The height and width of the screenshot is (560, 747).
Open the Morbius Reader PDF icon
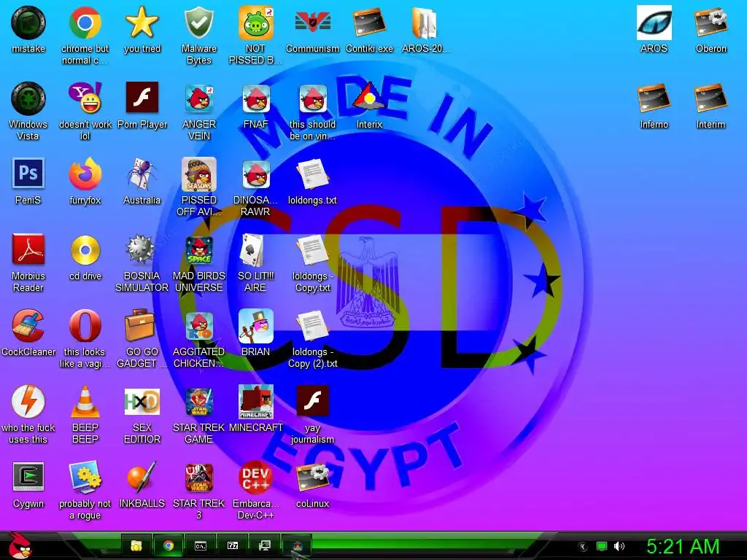click(28, 249)
